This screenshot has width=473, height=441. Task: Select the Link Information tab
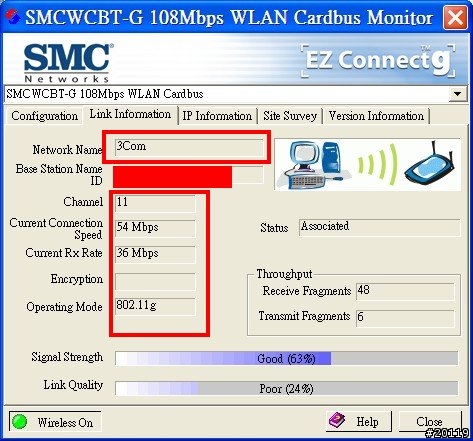130,114
